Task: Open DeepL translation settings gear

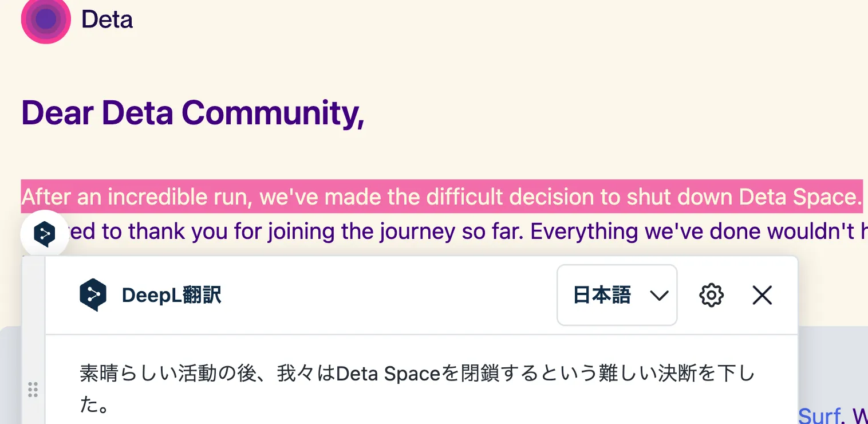Action: pos(711,296)
